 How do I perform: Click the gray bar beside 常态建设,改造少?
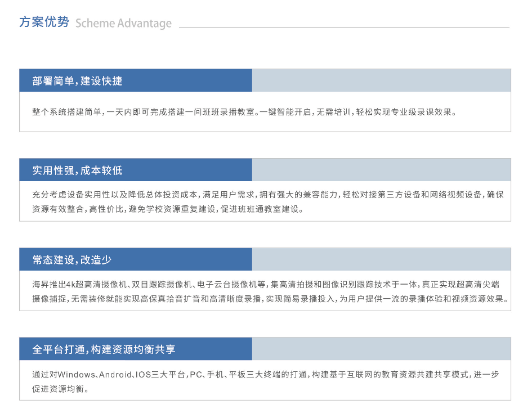point(381,260)
